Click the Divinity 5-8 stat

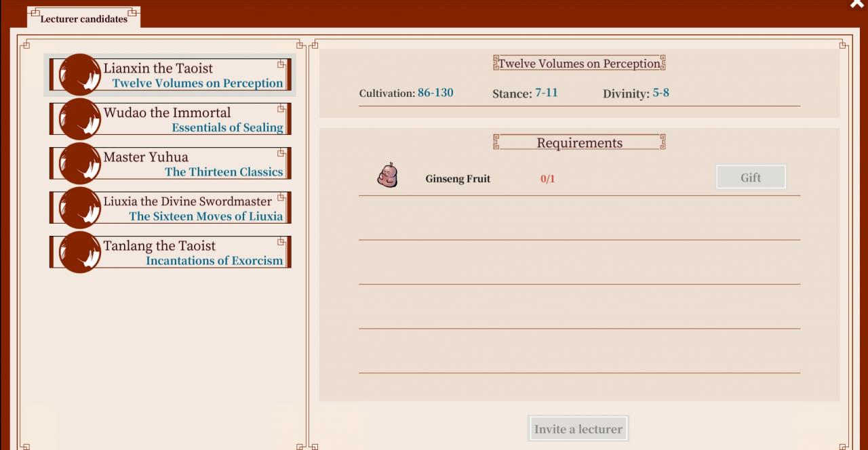click(635, 93)
